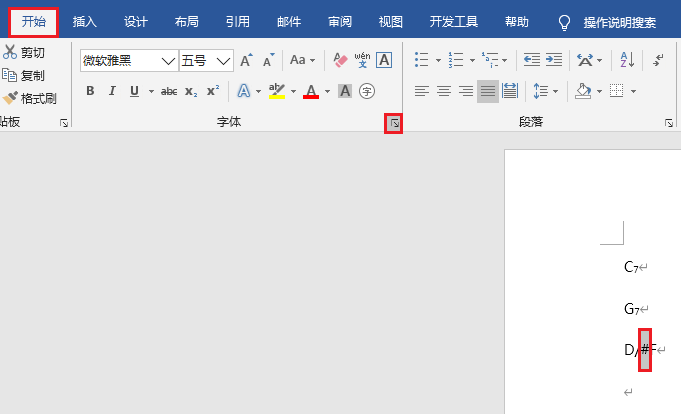Select justify alignment

click(x=488, y=91)
